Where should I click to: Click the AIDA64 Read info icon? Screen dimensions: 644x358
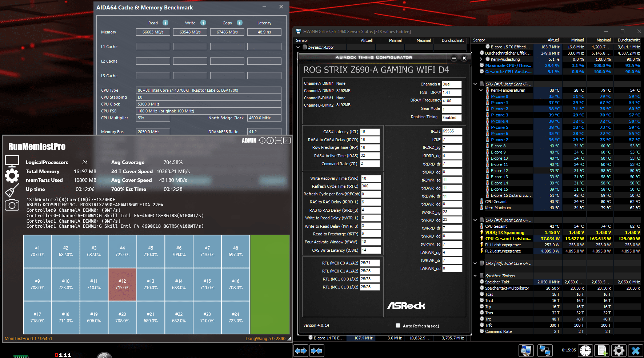coord(165,23)
